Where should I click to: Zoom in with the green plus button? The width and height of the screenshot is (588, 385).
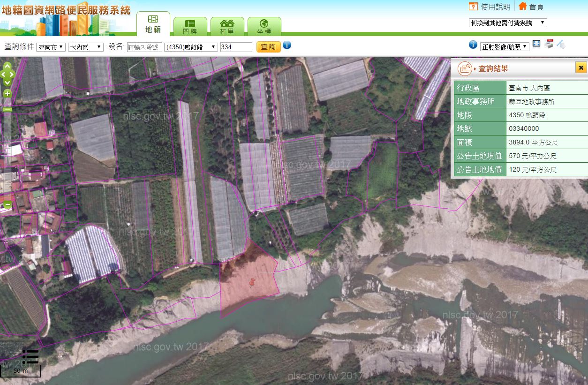point(8,93)
